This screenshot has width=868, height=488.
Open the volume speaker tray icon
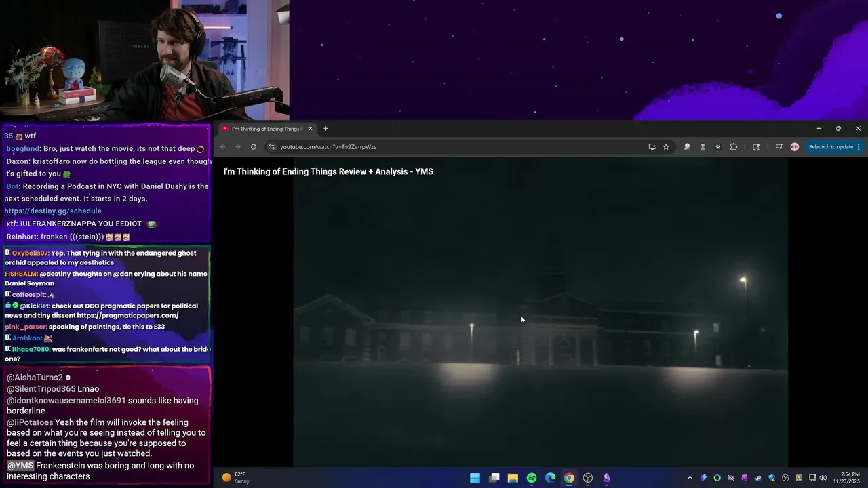coord(823,478)
